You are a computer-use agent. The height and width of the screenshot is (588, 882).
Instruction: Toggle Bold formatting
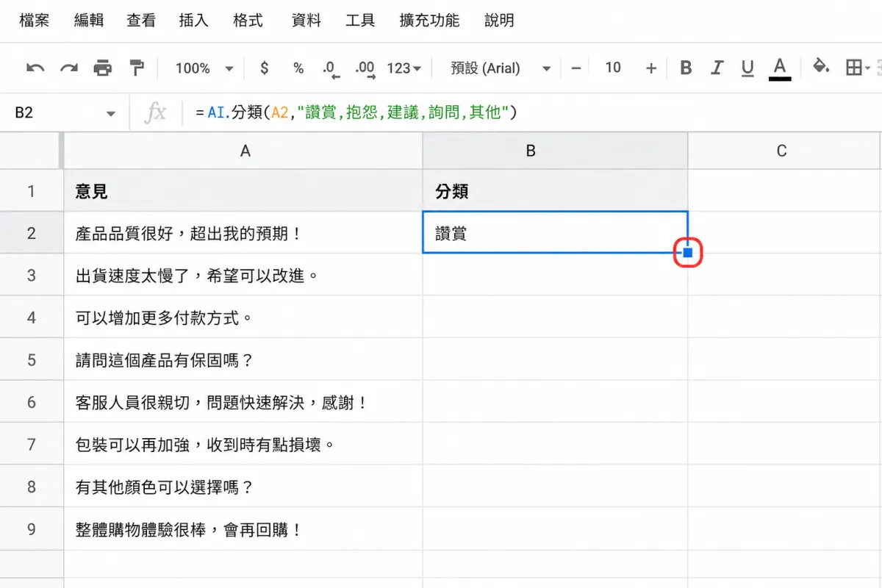(686, 68)
